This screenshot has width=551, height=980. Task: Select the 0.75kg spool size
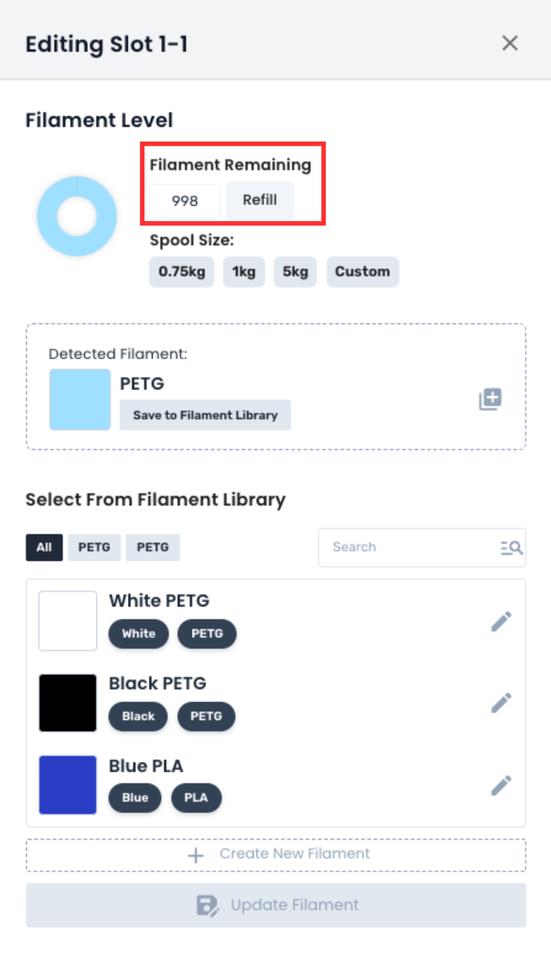(x=182, y=272)
